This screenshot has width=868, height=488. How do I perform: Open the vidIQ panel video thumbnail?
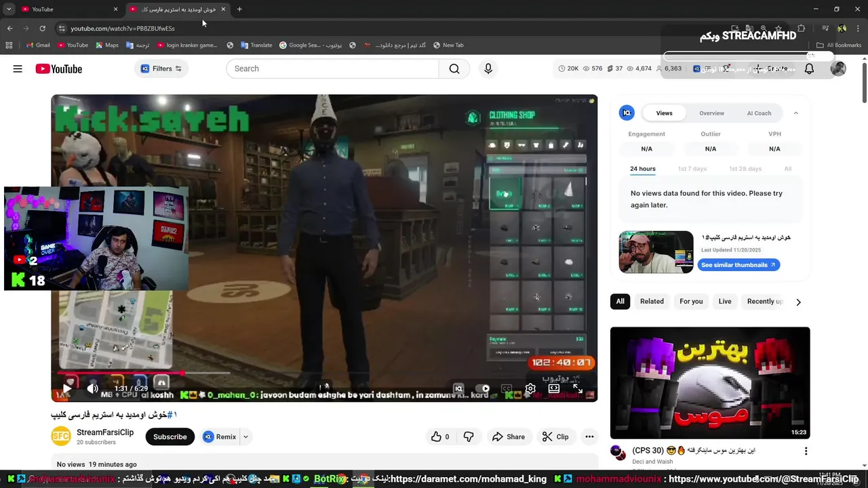pyautogui.click(x=656, y=252)
